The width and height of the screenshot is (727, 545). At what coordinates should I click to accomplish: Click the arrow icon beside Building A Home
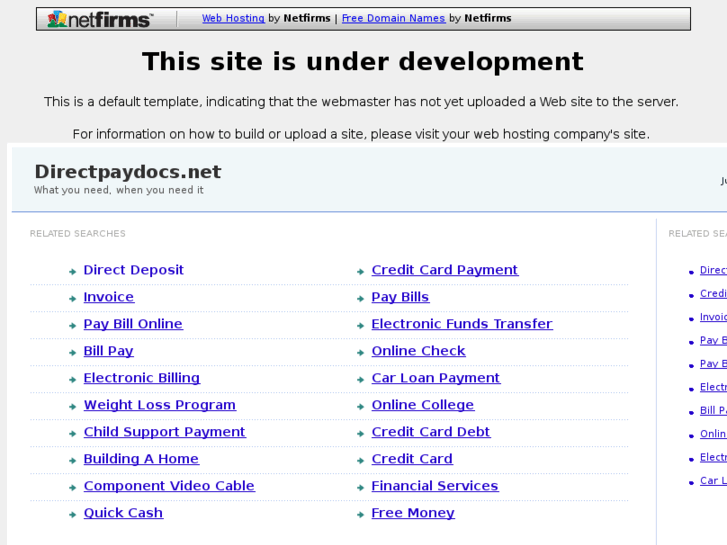[72, 461]
